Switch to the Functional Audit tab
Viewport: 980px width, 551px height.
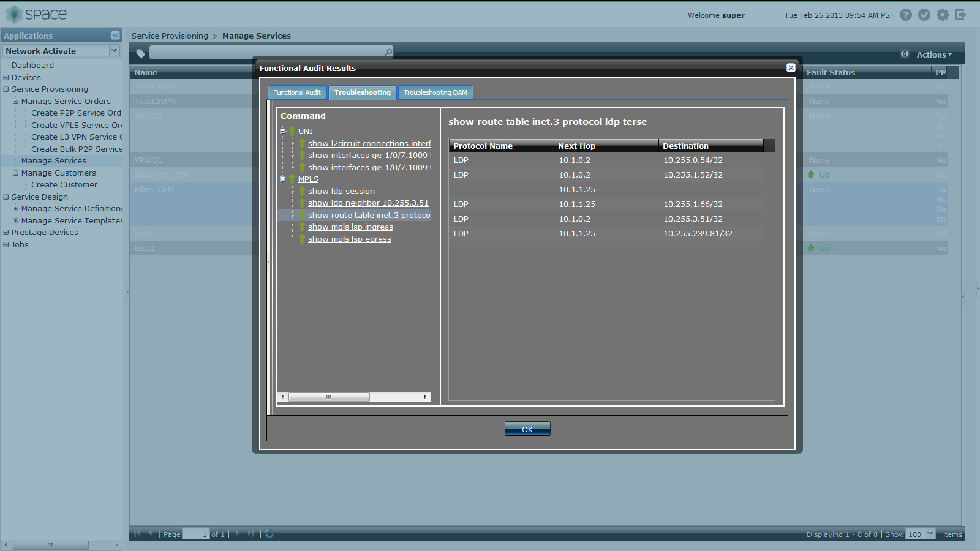point(297,92)
